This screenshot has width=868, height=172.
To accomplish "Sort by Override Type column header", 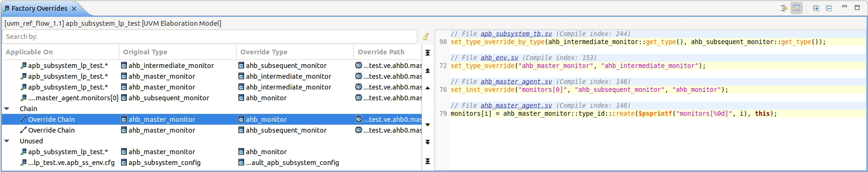I will click(x=295, y=52).
